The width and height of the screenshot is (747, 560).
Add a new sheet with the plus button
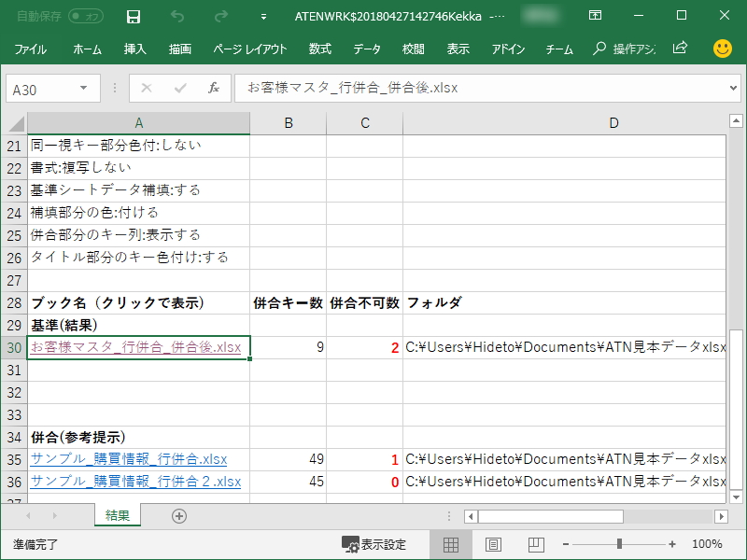(177, 514)
